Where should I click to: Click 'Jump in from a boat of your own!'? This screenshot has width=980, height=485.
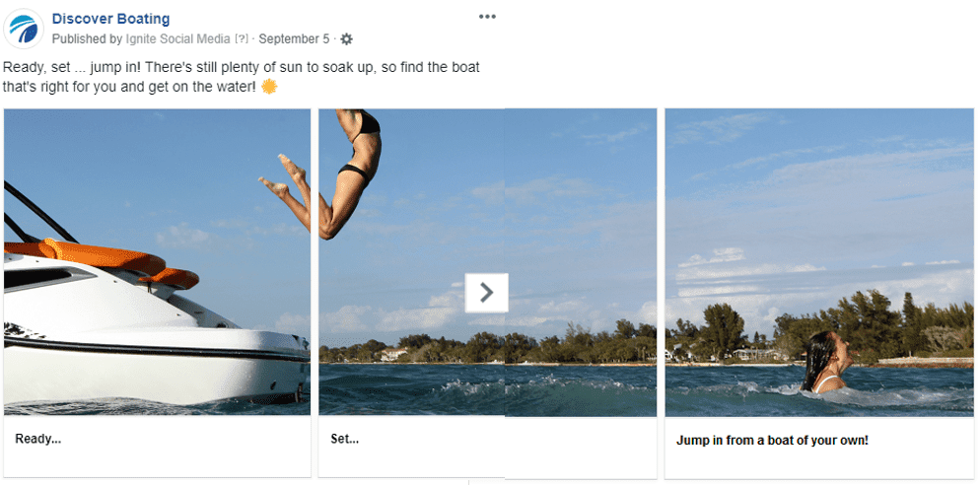coord(772,440)
